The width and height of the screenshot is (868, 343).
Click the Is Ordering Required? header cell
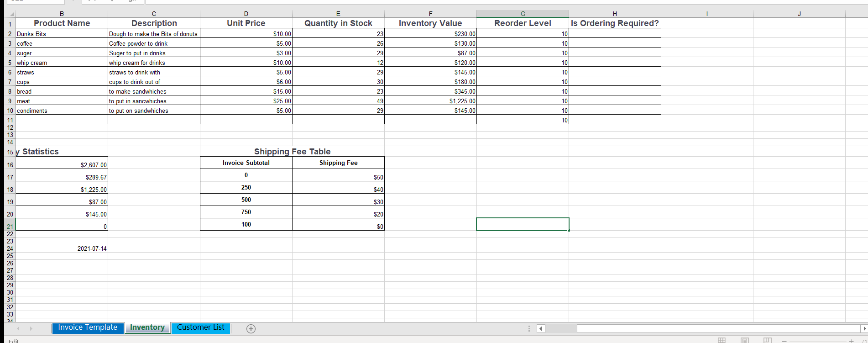tap(615, 23)
